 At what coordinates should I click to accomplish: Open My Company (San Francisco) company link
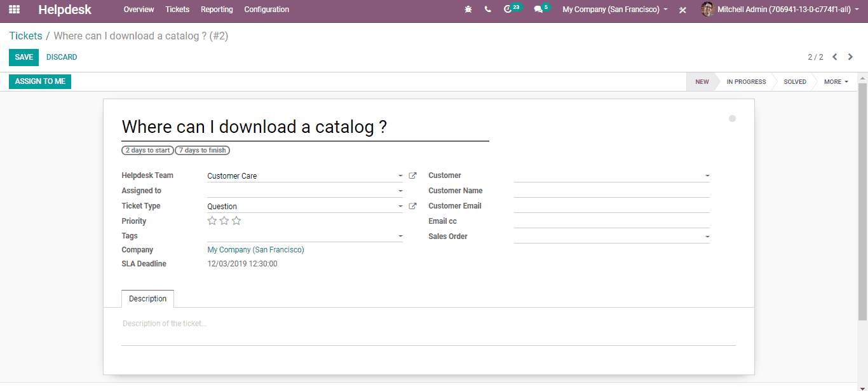(x=255, y=250)
